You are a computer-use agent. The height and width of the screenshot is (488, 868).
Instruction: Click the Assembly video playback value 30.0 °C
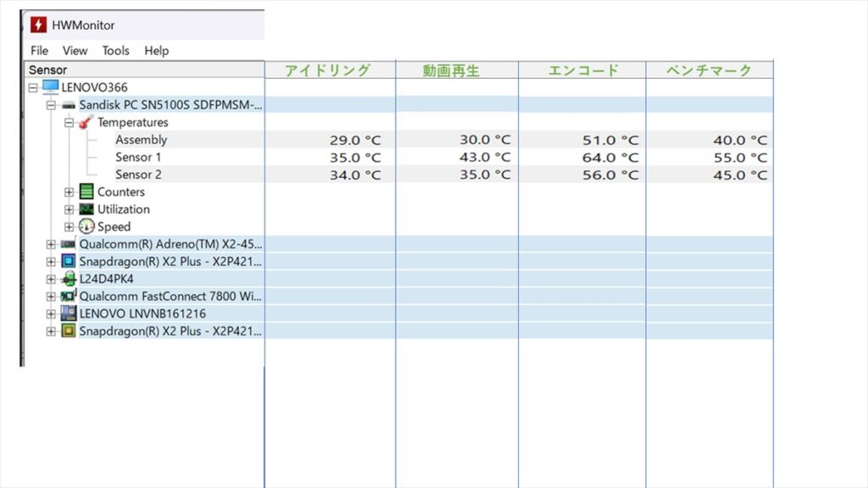[485, 140]
